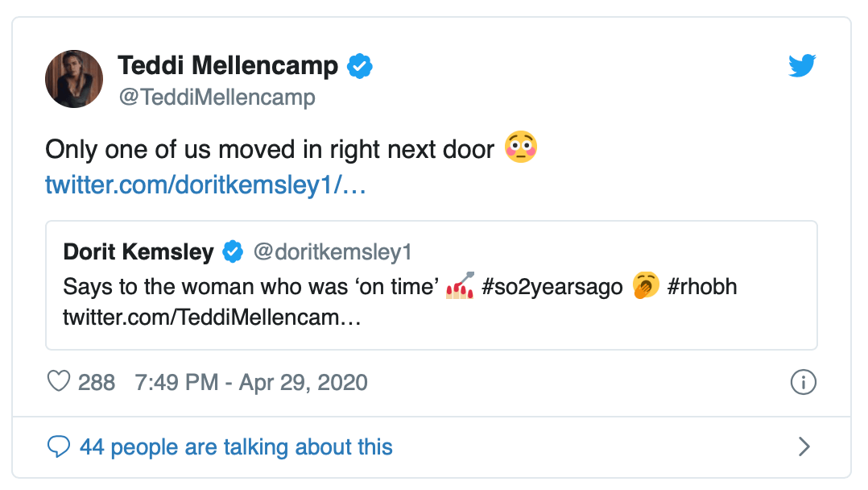
Task: Click the #rhobh hashtag
Action: [x=702, y=287]
